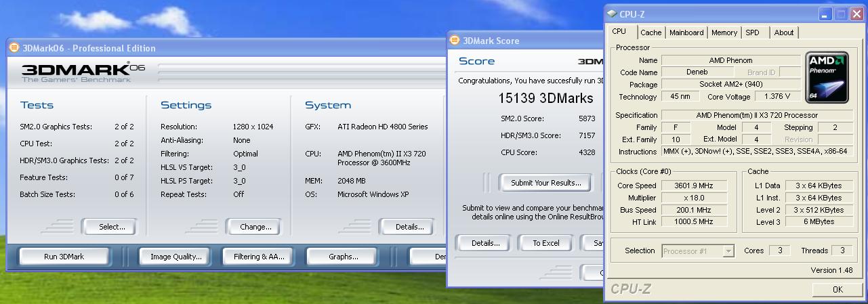Screen dimensions: 868x304
Task: Click the Name field showing AMD Phenom
Action: coord(730,60)
